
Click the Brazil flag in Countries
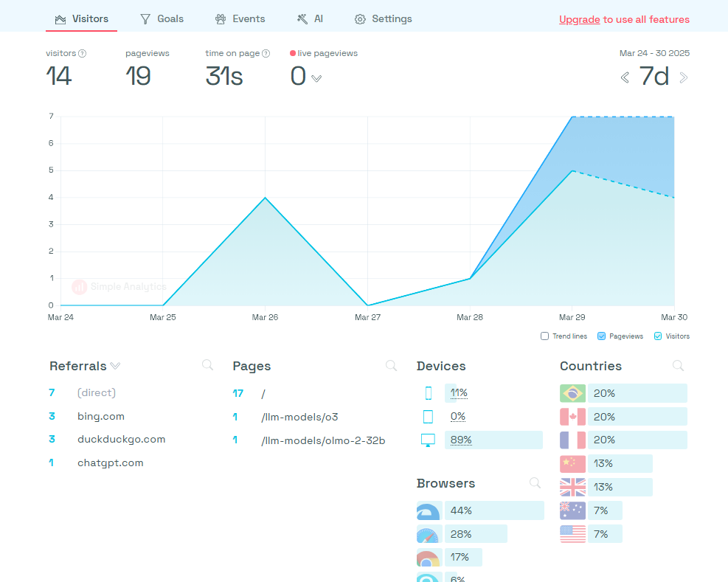pyautogui.click(x=572, y=393)
